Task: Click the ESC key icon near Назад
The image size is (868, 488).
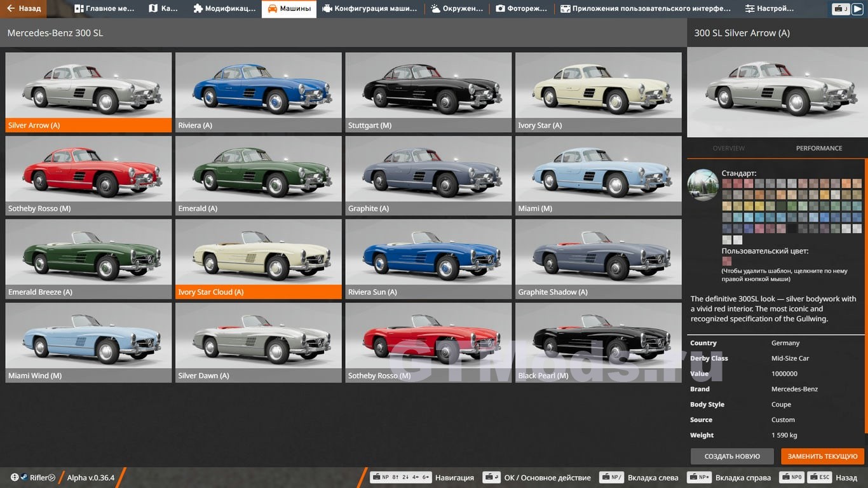Action: [821, 477]
